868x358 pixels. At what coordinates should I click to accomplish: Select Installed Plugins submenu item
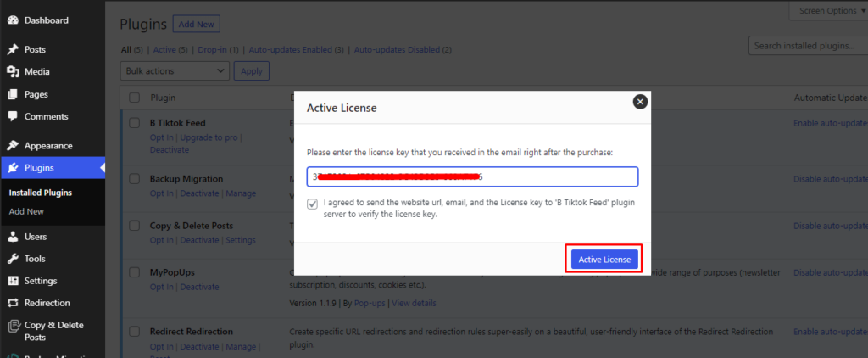41,193
